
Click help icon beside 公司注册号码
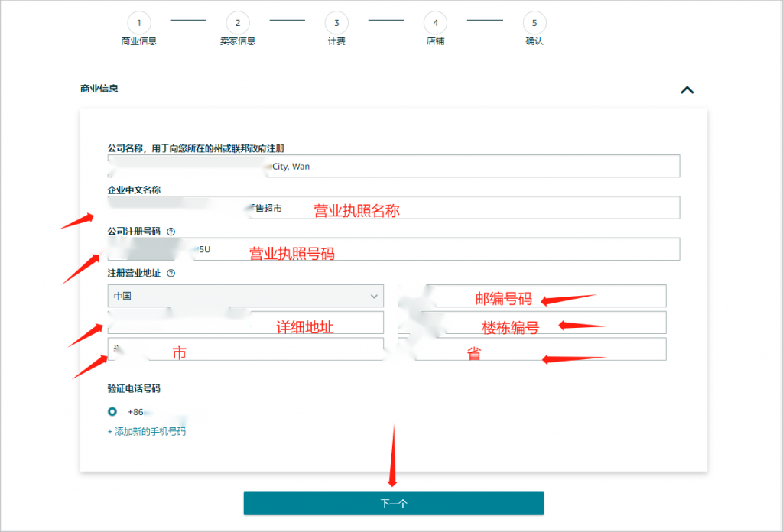[x=171, y=231]
